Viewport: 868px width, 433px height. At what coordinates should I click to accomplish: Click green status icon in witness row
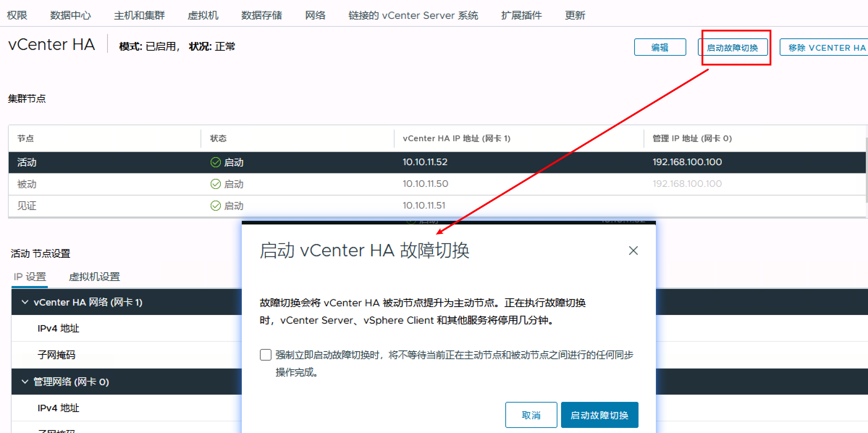[x=215, y=206]
